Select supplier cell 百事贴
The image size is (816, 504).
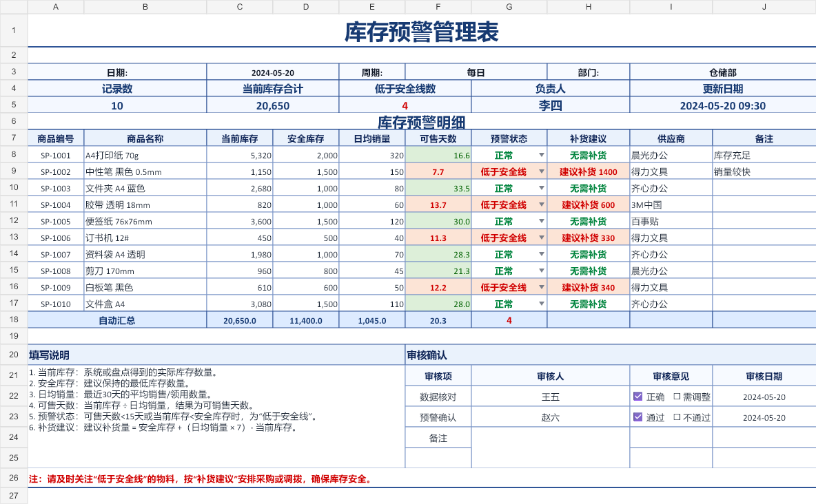click(x=671, y=221)
